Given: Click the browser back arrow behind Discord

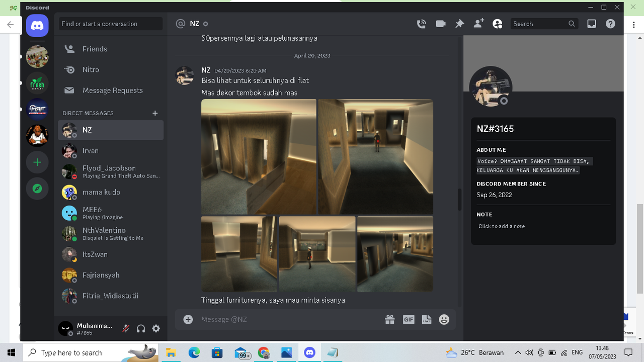Looking at the screenshot, I should [10, 24].
